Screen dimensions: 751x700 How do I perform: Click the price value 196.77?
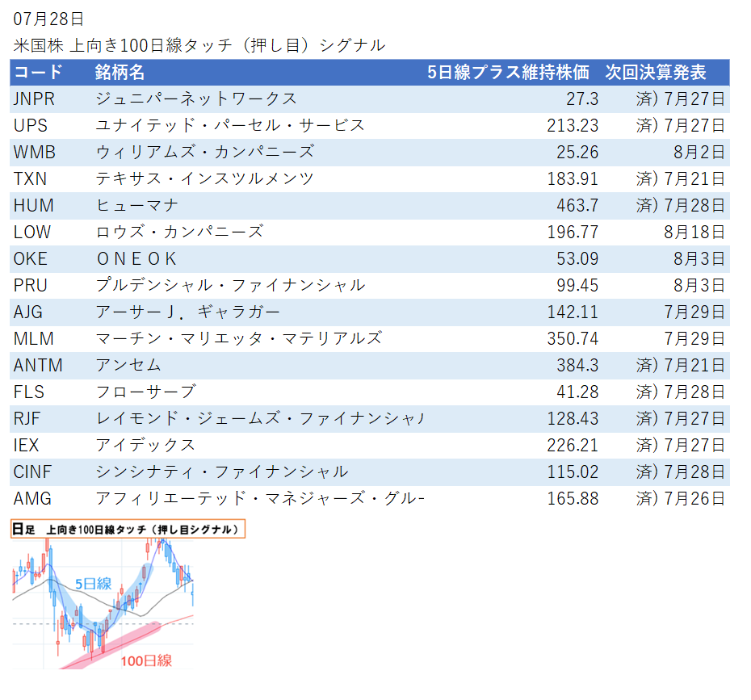click(573, 233)
